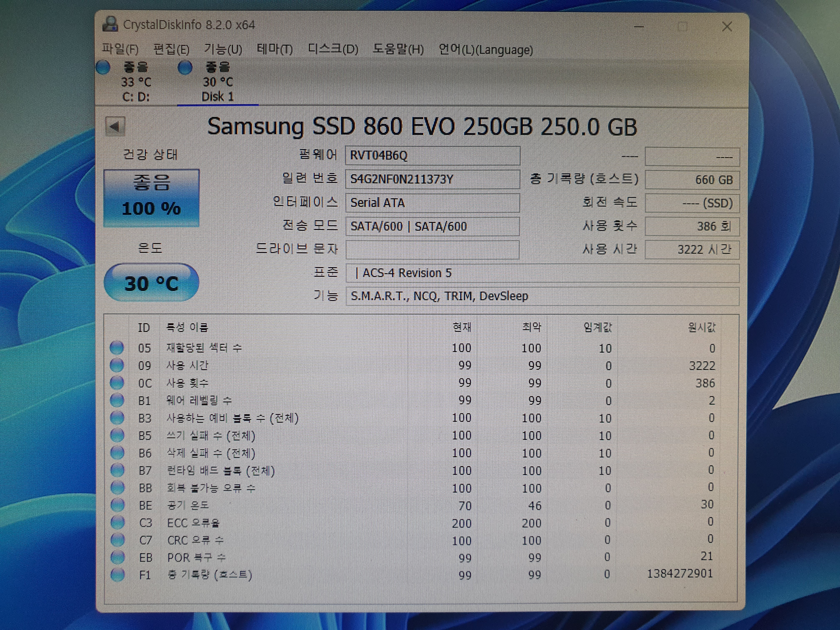Click the interface field Serial ATA
Screen dimensions: 840x630
[x=432, y=203]
